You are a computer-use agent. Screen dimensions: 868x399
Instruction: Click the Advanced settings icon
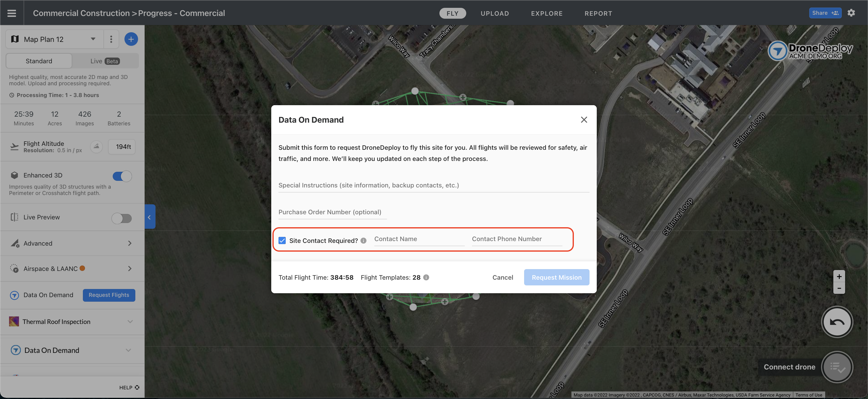pos(15,243)
